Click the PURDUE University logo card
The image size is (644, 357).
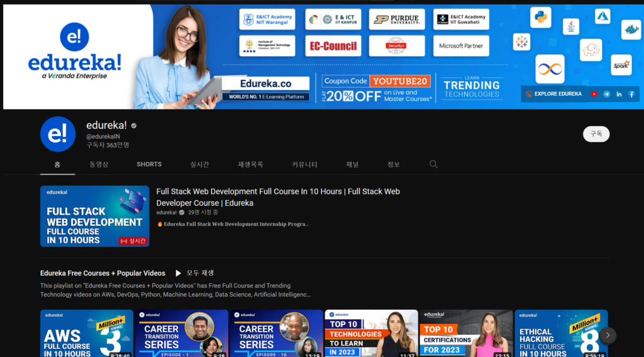[x=396, y=20]
